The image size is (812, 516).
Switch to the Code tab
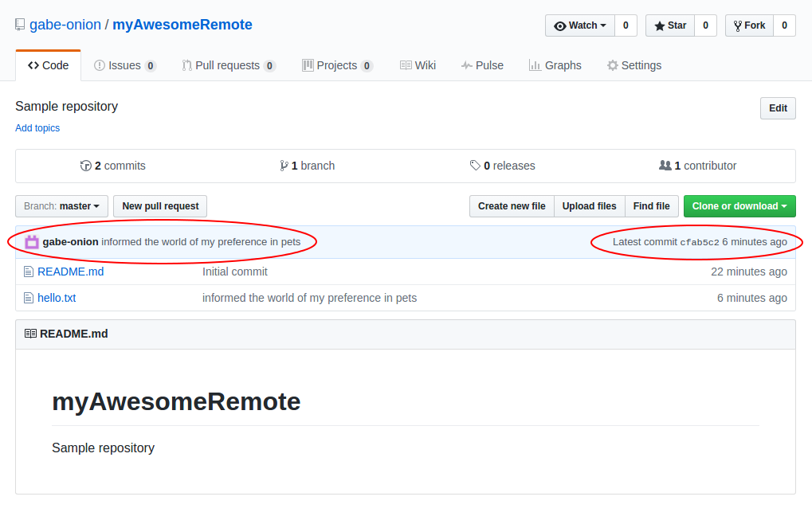[x=48, y=66]
